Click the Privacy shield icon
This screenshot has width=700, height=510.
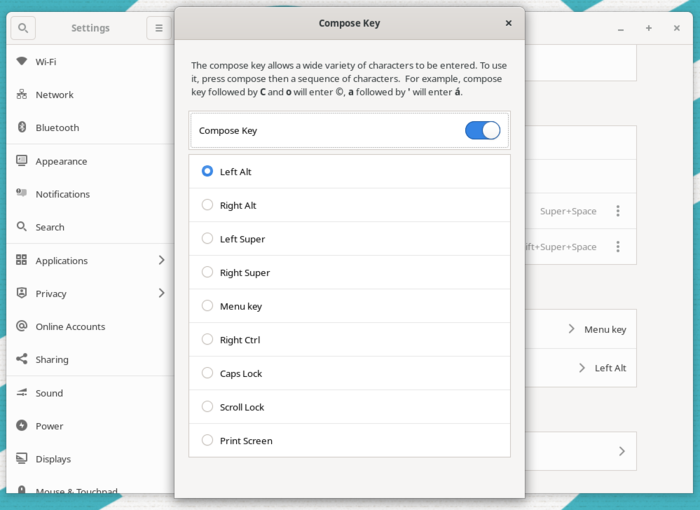coord(21,293)
